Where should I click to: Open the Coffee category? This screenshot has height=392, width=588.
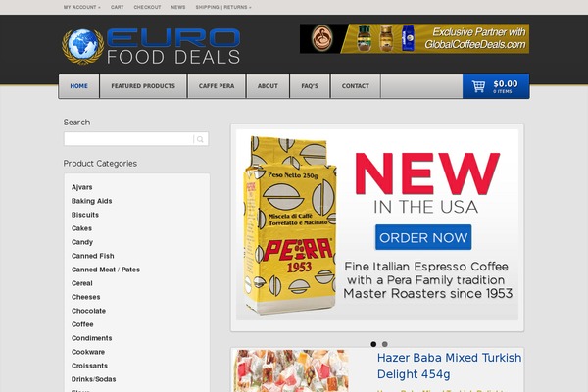tap(82, 324)
